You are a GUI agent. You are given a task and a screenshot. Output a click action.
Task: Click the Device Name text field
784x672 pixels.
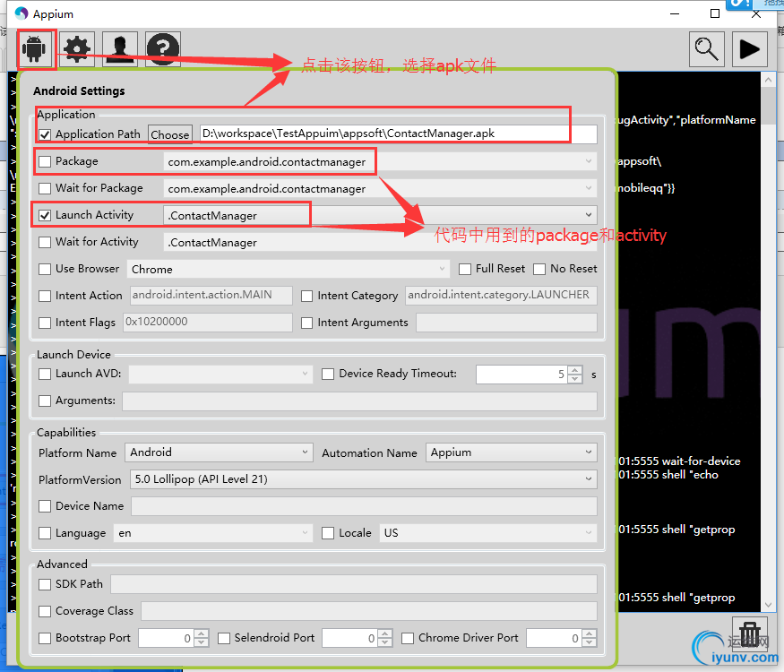[x=364, y=506]
